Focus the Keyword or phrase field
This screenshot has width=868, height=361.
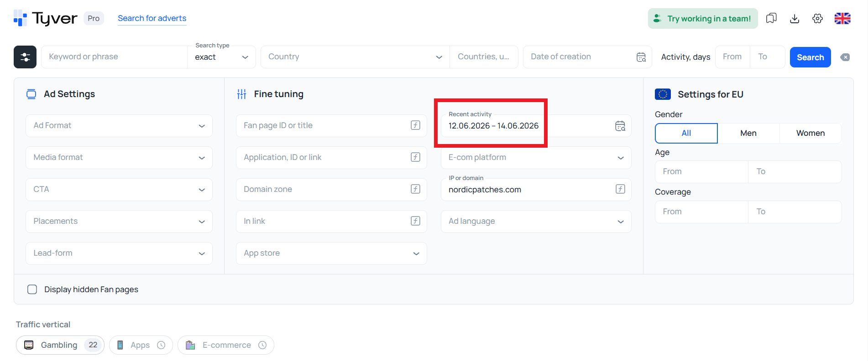pyautogui.click(x=114, y=57)
